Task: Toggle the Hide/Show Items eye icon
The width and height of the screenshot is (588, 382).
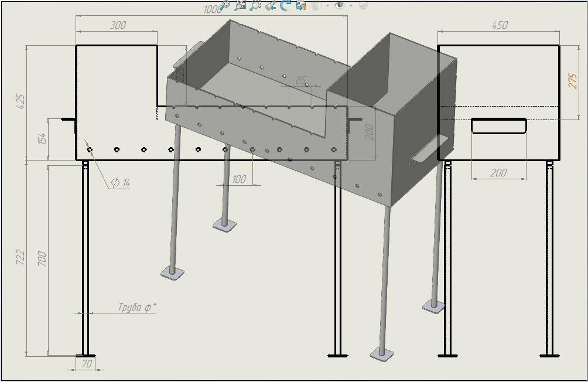Action: 340,5
